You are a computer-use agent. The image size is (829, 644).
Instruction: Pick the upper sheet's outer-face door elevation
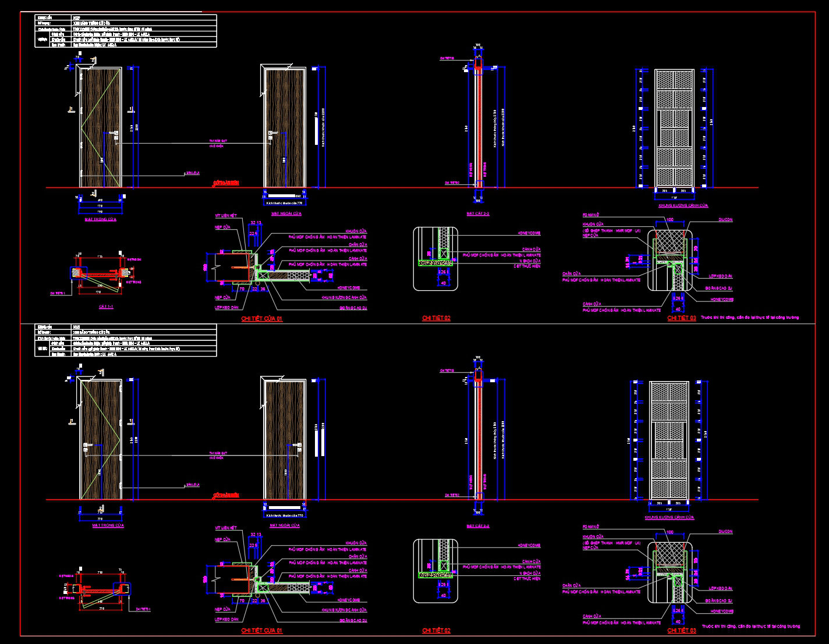285,127
